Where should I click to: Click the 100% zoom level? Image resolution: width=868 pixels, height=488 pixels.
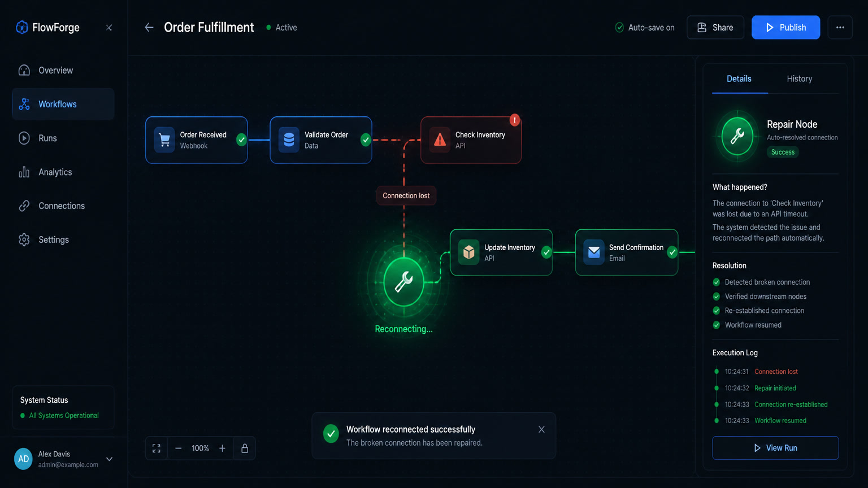pyautogui.click(x=201, y=448)
